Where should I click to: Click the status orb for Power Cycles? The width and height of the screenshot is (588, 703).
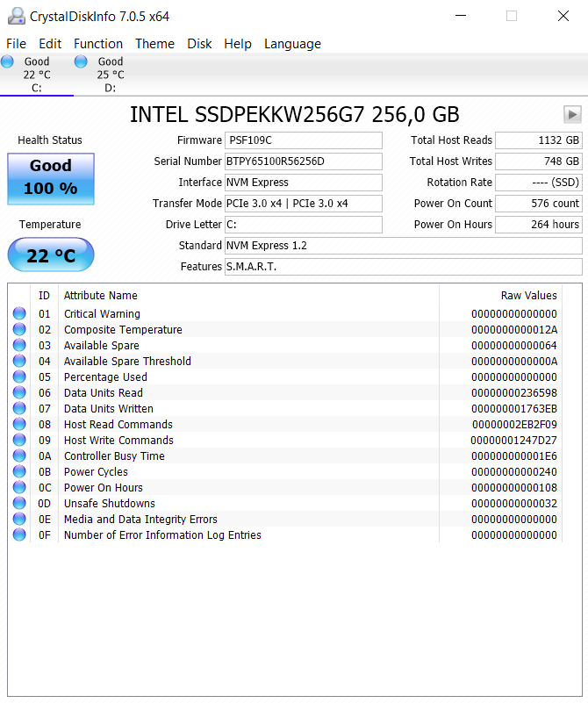tap(19, 472)
